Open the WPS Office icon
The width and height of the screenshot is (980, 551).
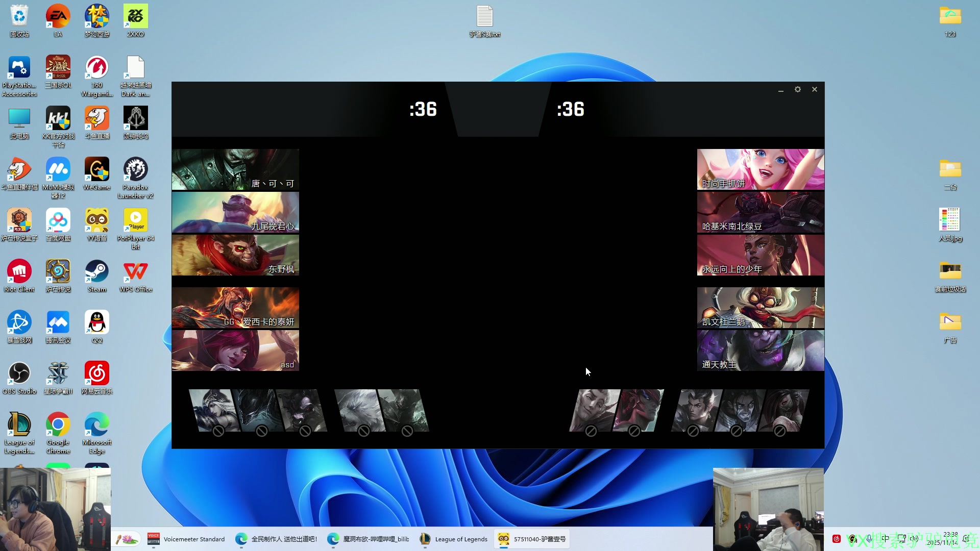tap(135, 272)
